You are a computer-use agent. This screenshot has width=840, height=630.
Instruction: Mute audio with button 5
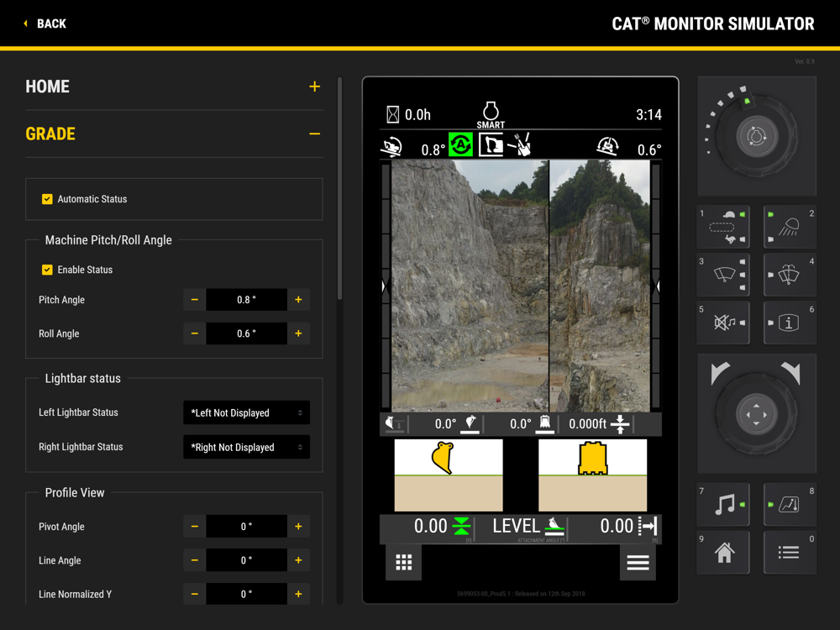tap(723, 323)
